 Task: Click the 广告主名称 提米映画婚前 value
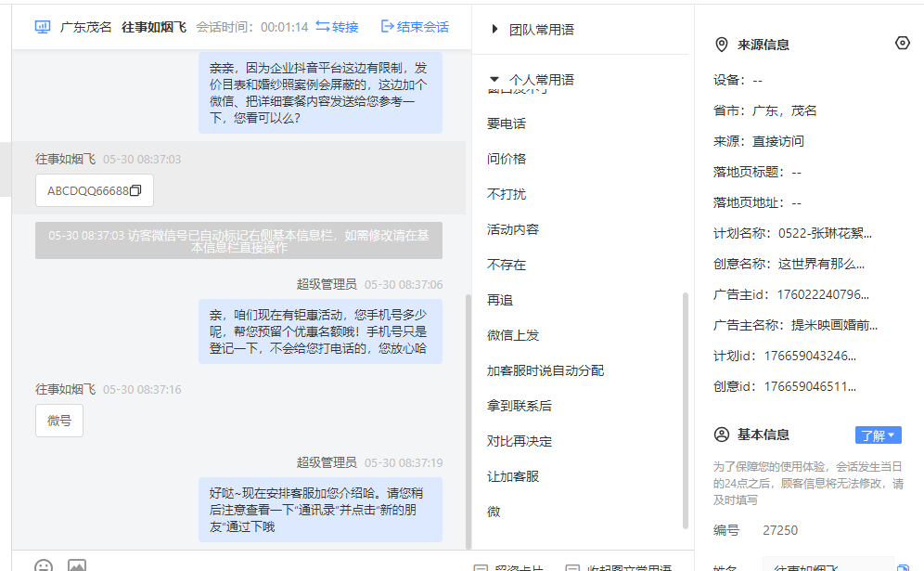[x=834, y=325]
